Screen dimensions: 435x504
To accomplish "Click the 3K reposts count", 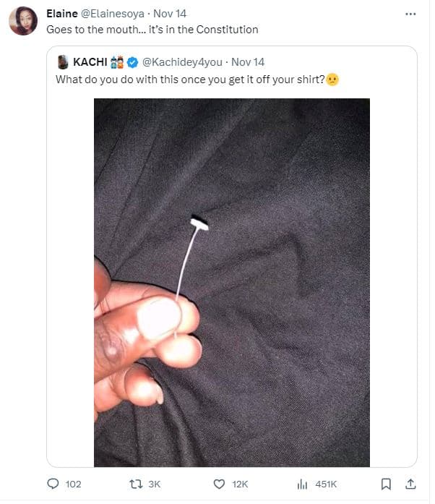I will click(154, 484).
